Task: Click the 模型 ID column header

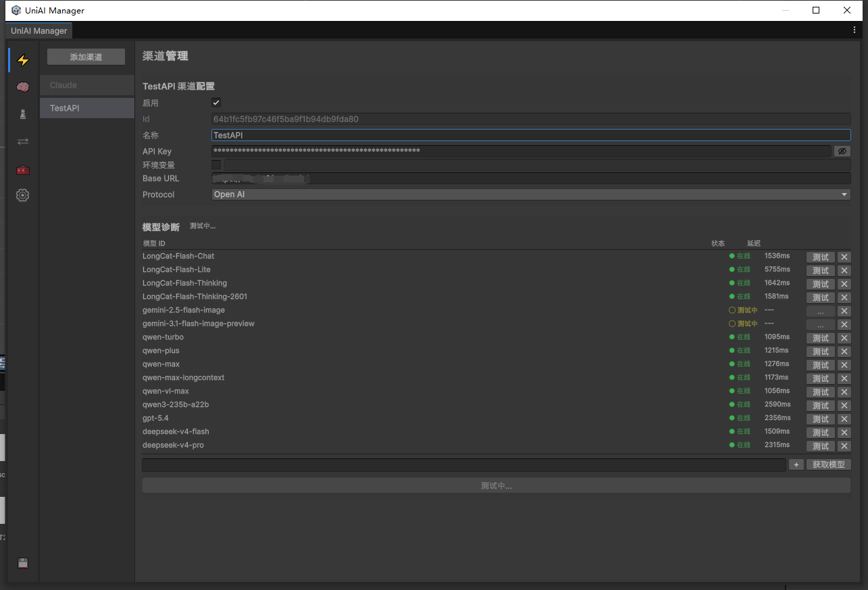Action: [x=154, y=243]
